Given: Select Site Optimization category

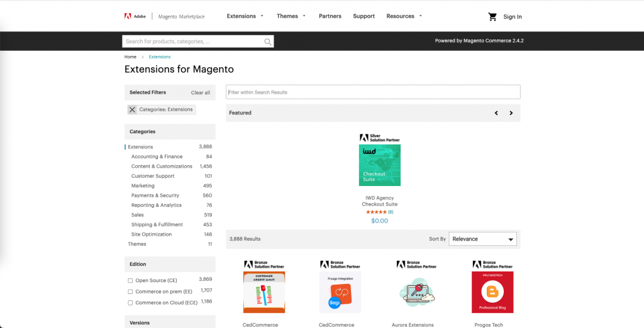Looking at the screenshot, I should pyautogui.click(x=152, y=234).
